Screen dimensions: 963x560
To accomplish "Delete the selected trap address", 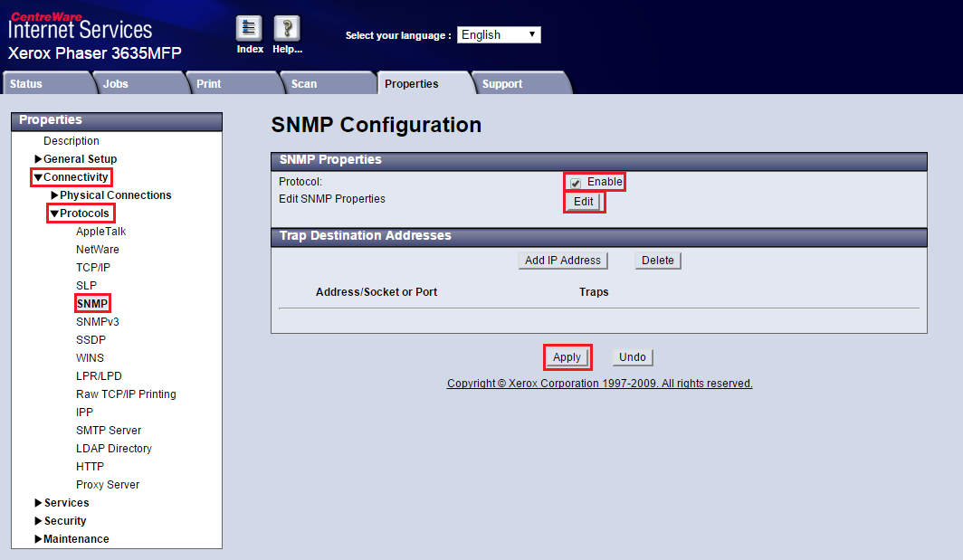I will point(658,261).
